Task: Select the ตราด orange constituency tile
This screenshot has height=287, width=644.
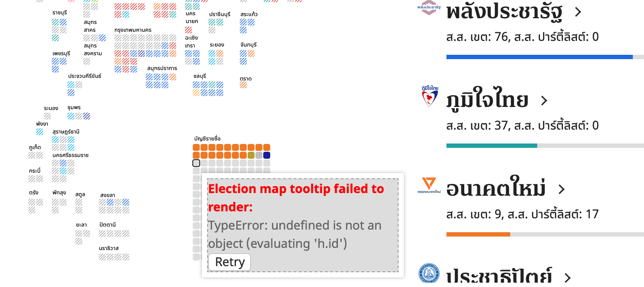Action: [243, 85]
